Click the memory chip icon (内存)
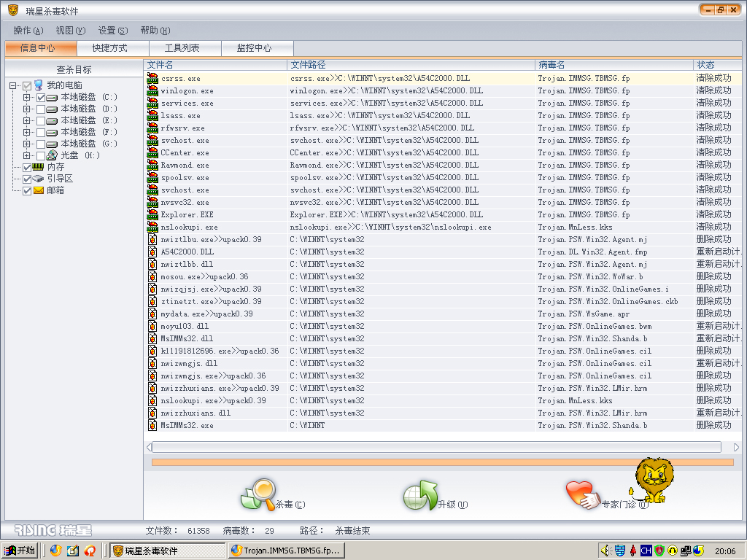This screenshot has height=560, width=747. tap(39, 167)
